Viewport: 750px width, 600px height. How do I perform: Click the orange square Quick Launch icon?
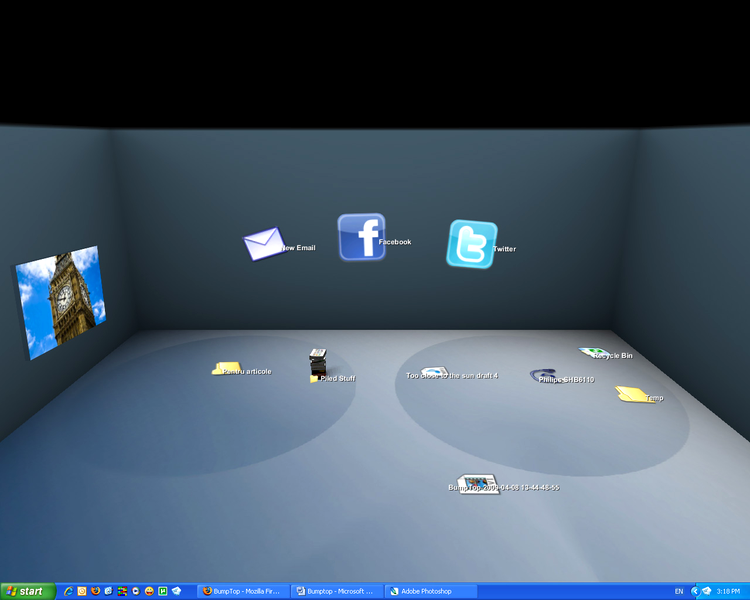point(82,591)
